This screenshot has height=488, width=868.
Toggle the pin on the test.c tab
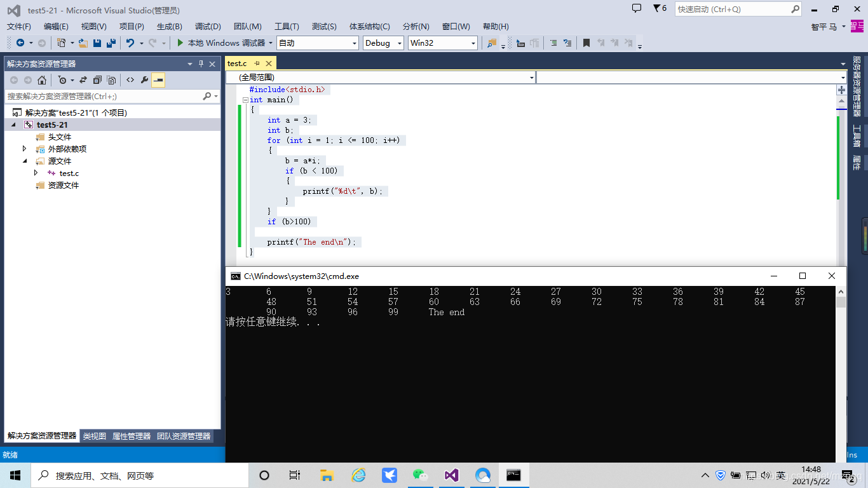(257, 64)
